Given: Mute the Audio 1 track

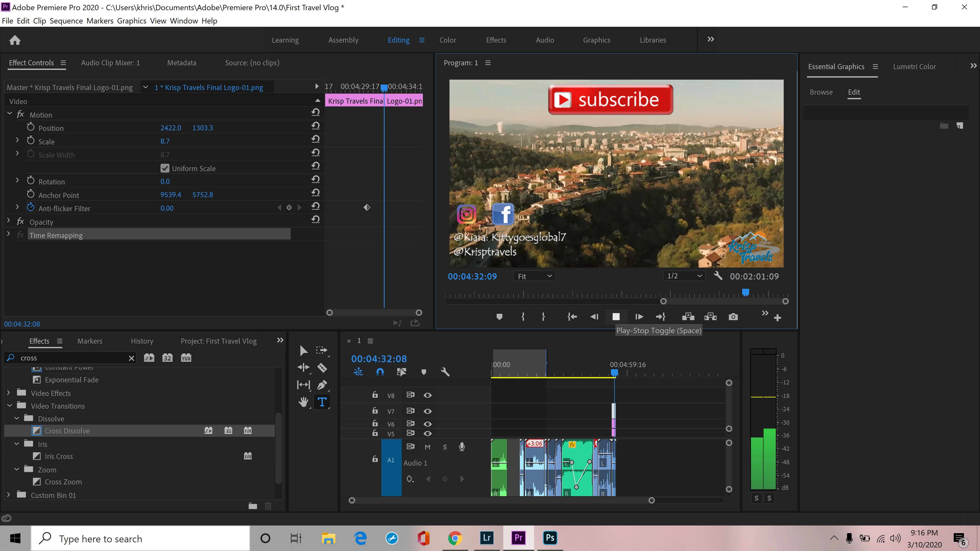Looking at the screenshot, I should point(428,447).
